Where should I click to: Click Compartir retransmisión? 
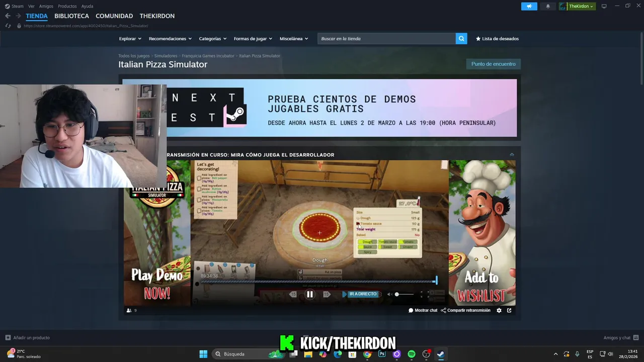tap(465, 310)
